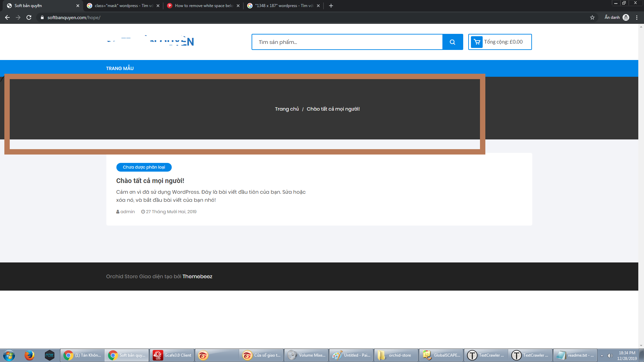This screenshot has height=362, width=644.
Task: Open Chrome three-dot menu
Action: (x=637, y=17)
